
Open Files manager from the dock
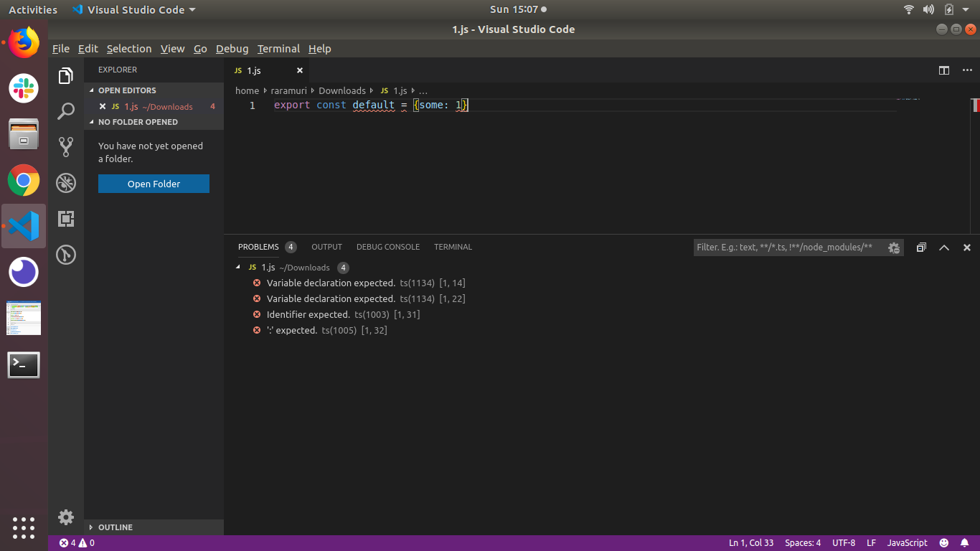coord(24,134)
